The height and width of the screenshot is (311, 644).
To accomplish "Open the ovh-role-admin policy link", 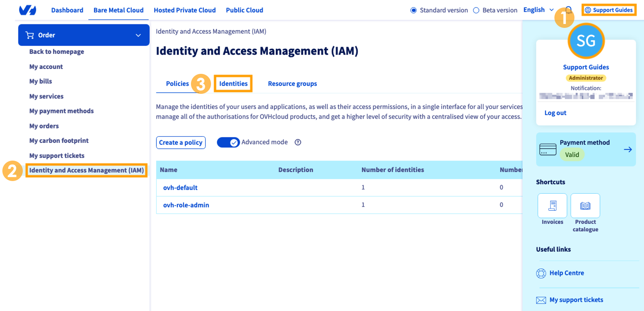I will (x=186, y=205).
